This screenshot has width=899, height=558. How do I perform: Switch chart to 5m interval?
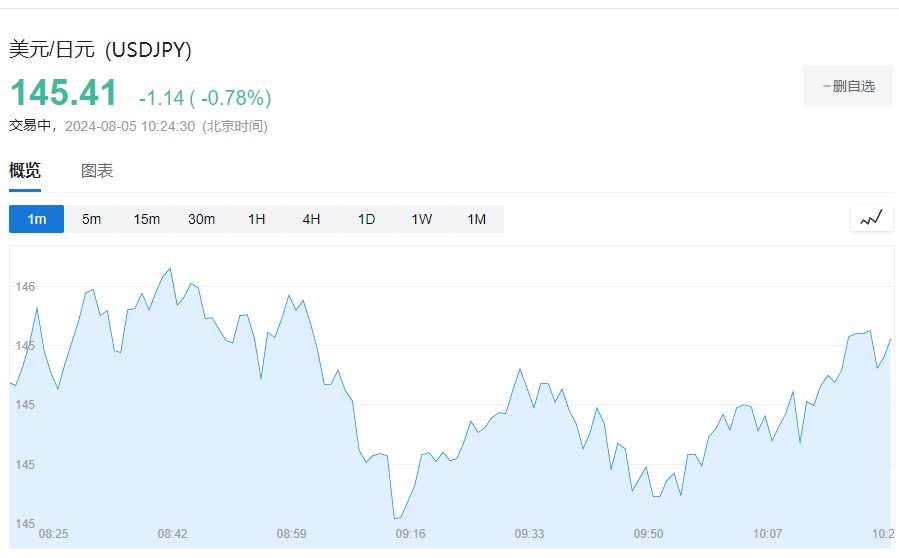(x=92, y=219)
